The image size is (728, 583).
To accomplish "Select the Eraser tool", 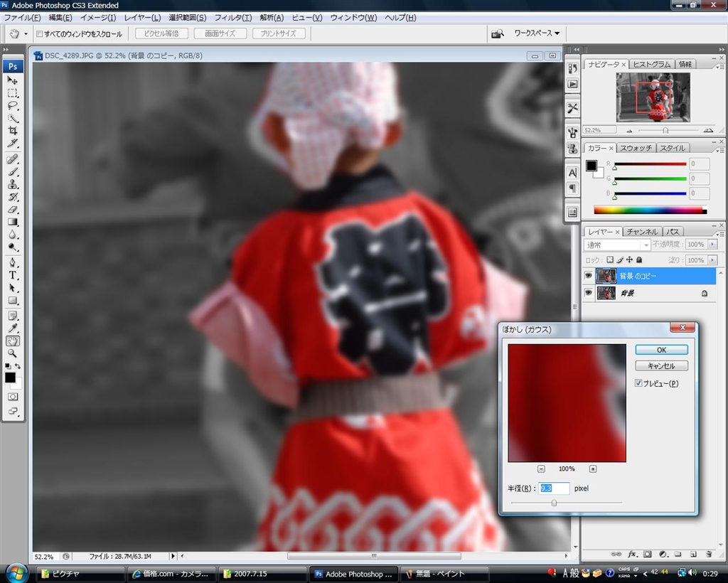I will (13, 209).
